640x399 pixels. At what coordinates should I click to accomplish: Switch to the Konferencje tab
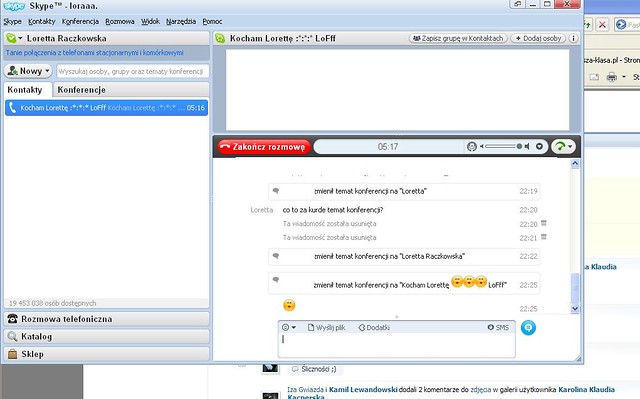tap(82, 90)
